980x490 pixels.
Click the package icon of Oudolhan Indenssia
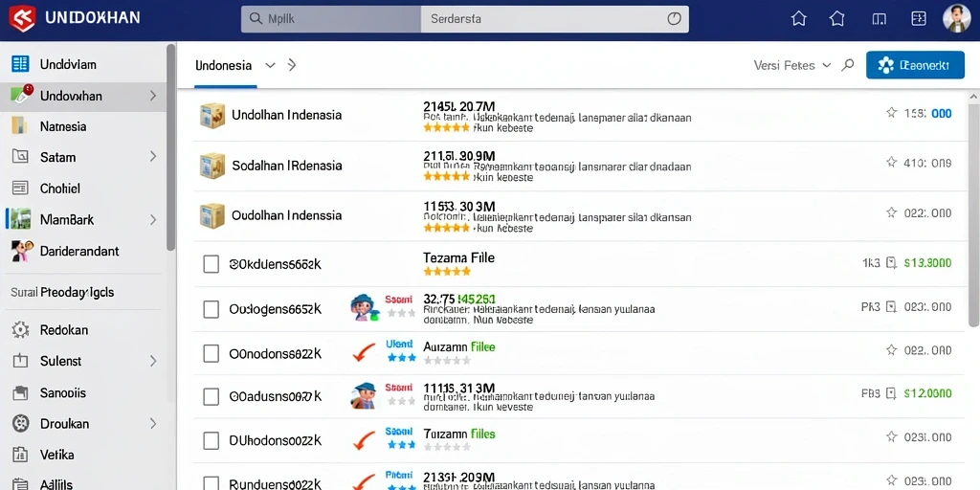click(x=212, y=215)
